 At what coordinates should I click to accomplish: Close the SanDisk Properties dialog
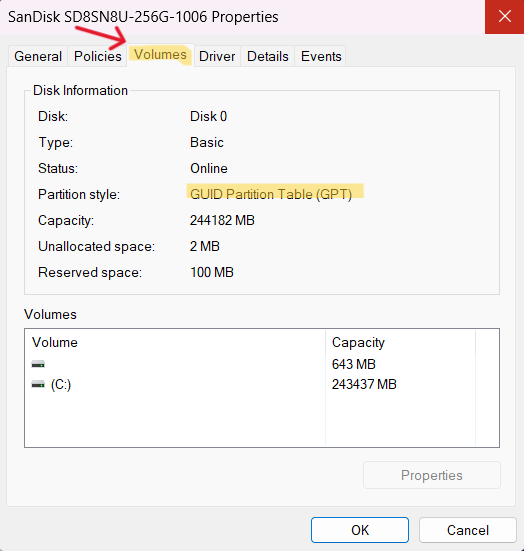click(504, 17)
